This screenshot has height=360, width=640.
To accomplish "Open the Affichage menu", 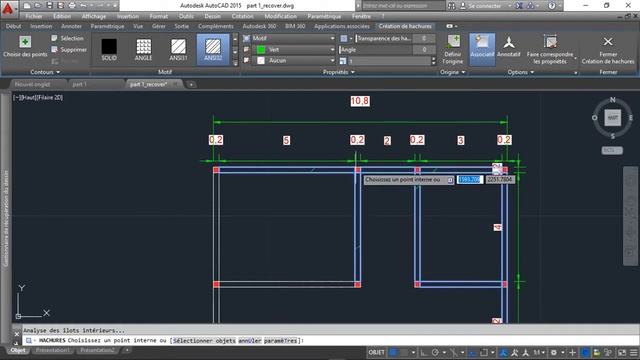I will (93, 16).
